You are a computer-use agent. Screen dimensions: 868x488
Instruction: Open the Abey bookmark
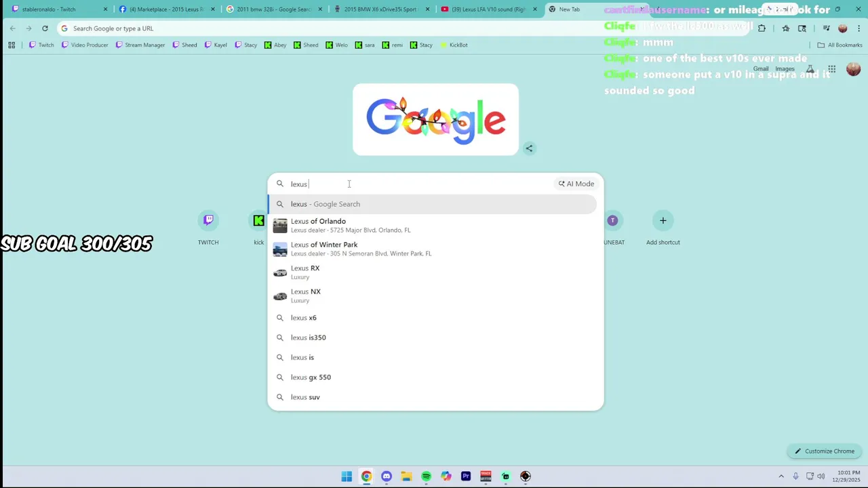(275, 45)
